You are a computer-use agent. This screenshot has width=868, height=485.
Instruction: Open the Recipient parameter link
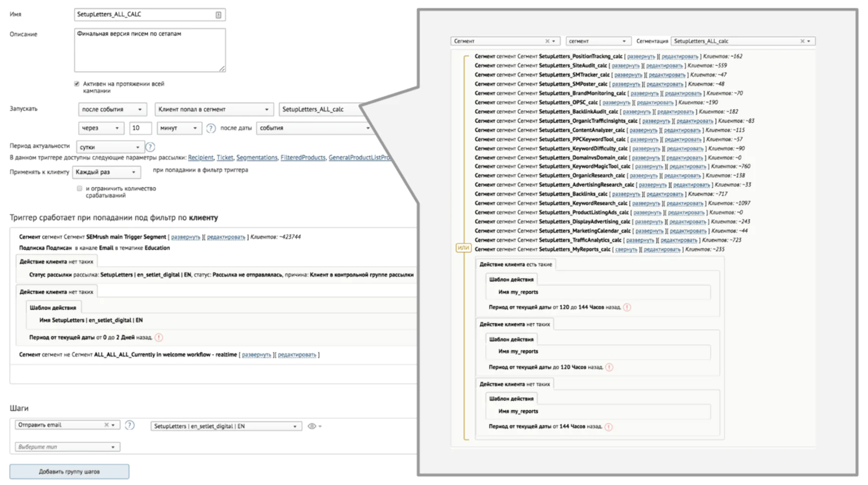[x=201, y=158]
